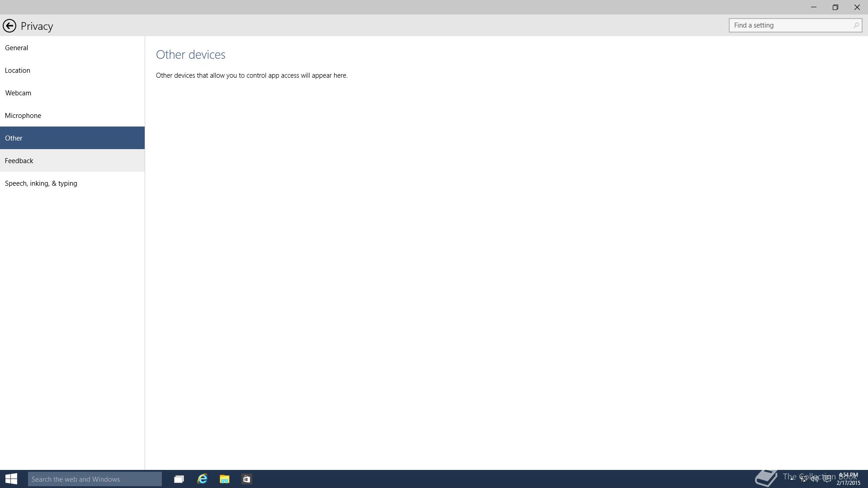Screen dimensions: 868x488
Task: Open the Store app from the taskbar
Action: (247, 479)
